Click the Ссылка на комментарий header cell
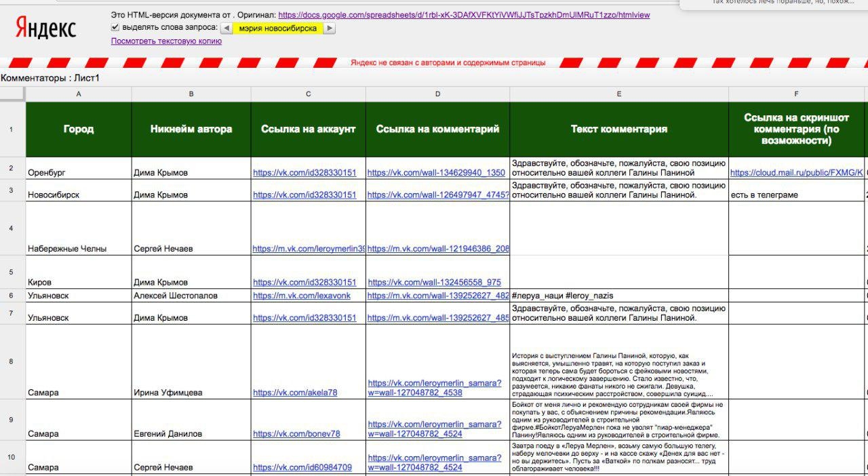868x476 pixels. pyautogui.click(x=437, y=130)
